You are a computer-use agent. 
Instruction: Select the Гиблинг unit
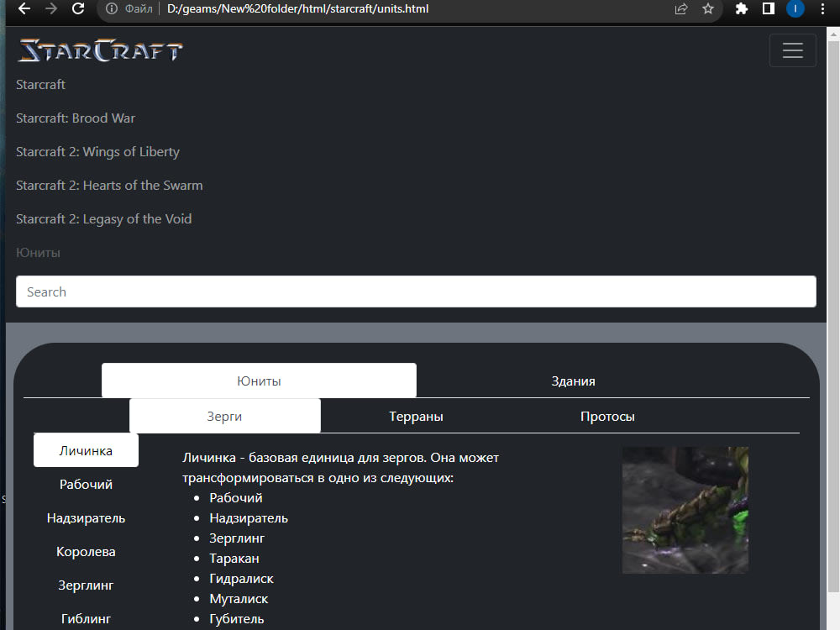(x=86, y=619)
